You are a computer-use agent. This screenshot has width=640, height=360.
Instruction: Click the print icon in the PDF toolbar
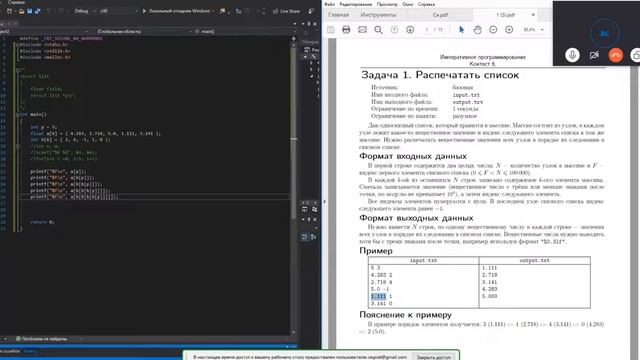tap(346, 30)
